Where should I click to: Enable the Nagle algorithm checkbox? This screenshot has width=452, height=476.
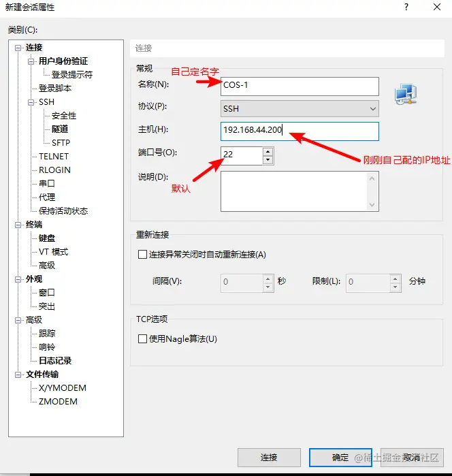coord(142,339)
